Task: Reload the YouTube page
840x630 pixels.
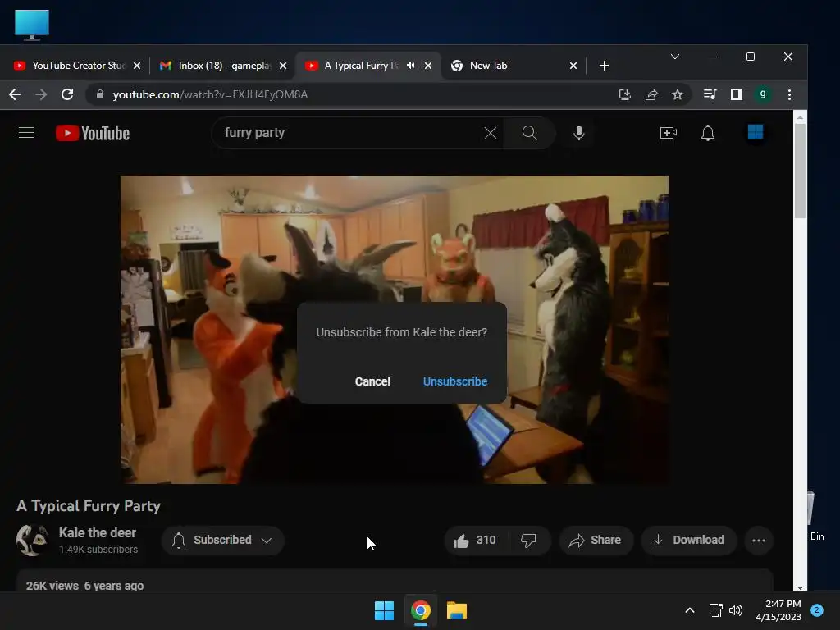Action: point(67,95)
